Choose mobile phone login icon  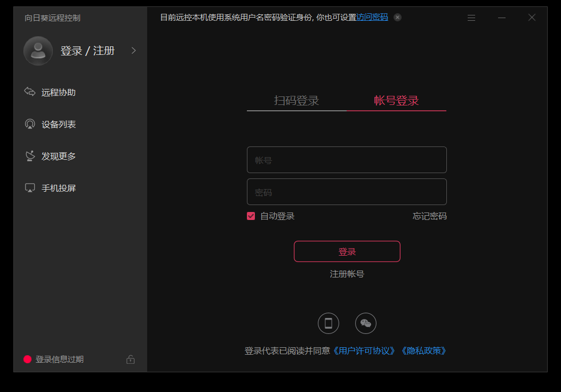tap(328, 323)
